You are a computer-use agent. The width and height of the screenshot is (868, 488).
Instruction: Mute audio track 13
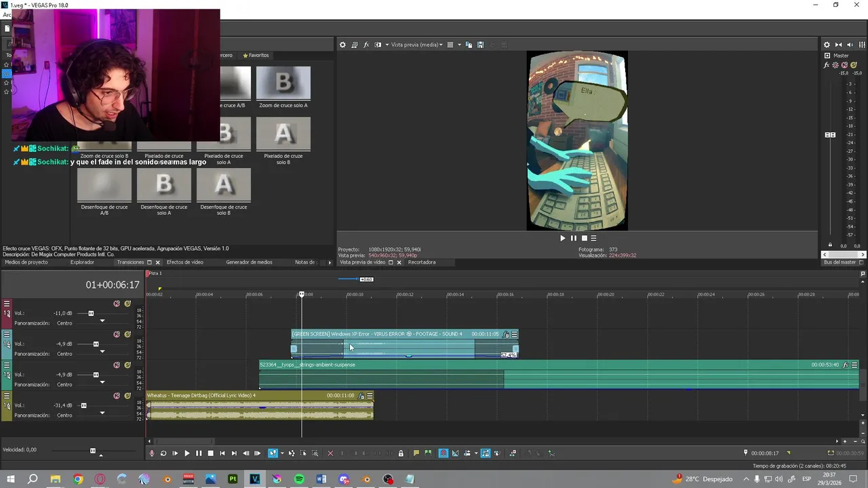click(x=117, y=304)
